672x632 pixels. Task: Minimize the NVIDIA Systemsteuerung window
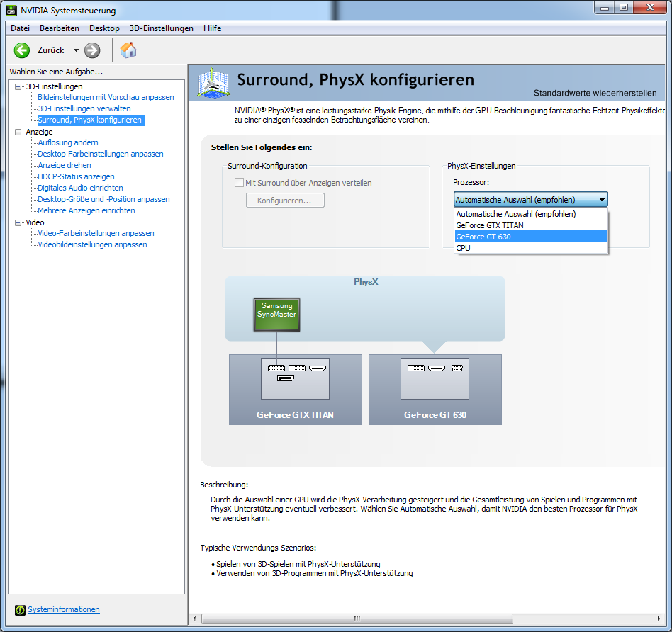[604, 7]
